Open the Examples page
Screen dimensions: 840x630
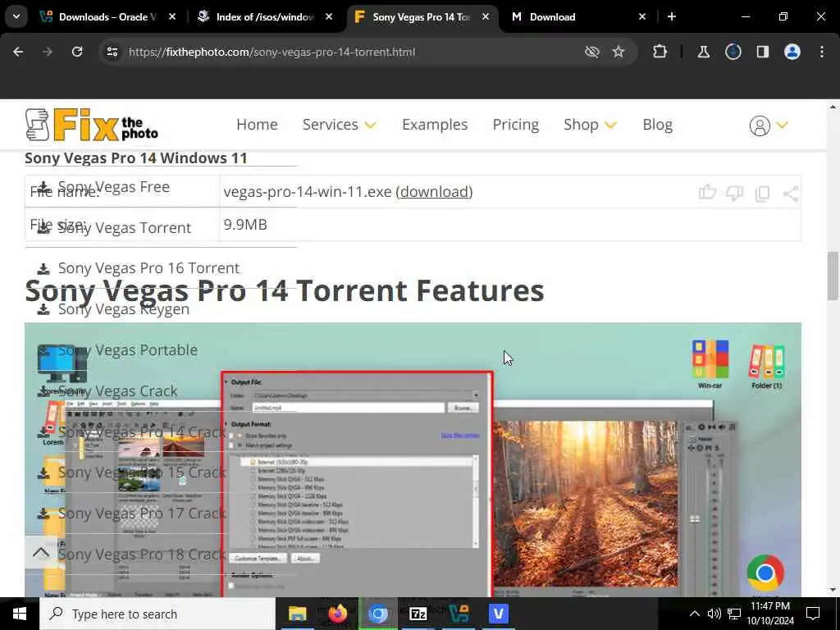pyautogui.click(x=435, y=125)
